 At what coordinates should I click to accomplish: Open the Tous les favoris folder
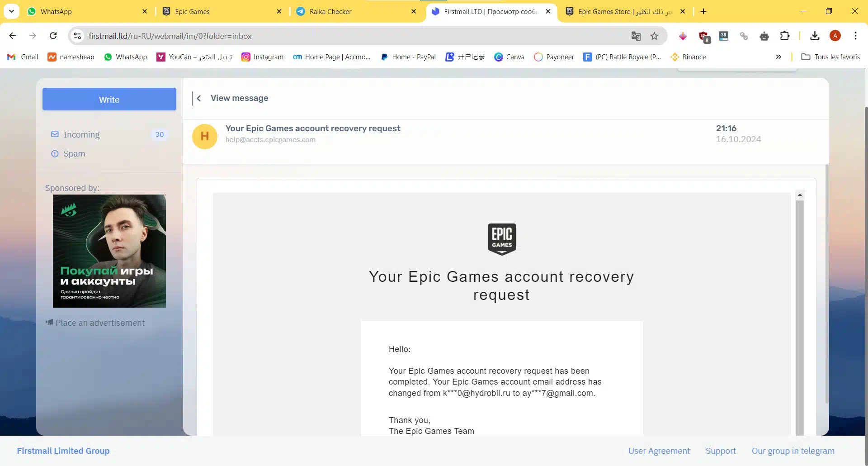(830, 57)
